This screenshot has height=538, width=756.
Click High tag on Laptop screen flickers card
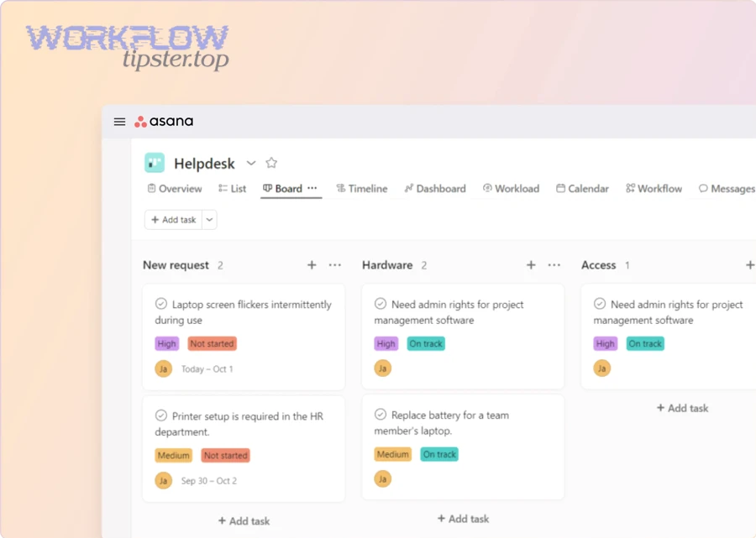[x=167, y=343]
